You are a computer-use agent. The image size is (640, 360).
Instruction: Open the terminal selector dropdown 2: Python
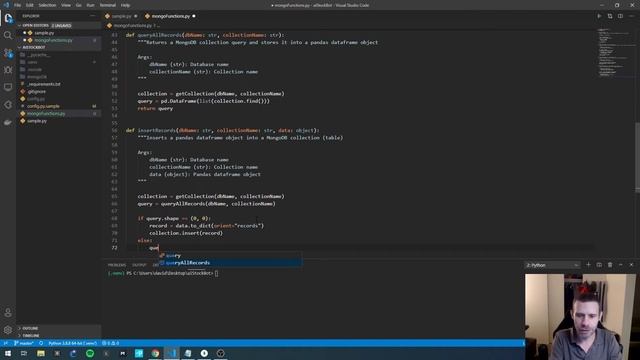click(x=552, y=265)
